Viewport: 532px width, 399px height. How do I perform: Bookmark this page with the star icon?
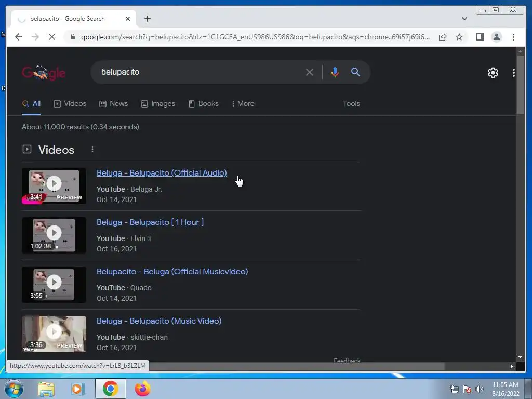(459, 37)
